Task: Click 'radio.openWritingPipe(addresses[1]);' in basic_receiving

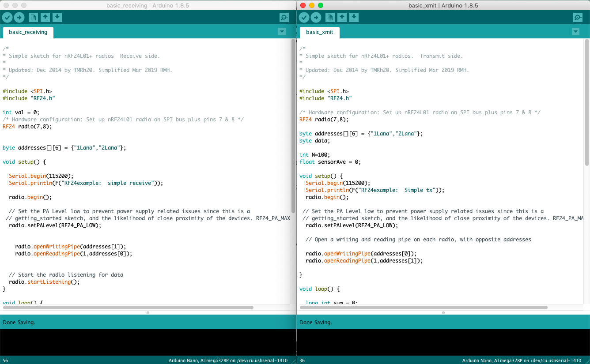Action: tap(70, 247)
